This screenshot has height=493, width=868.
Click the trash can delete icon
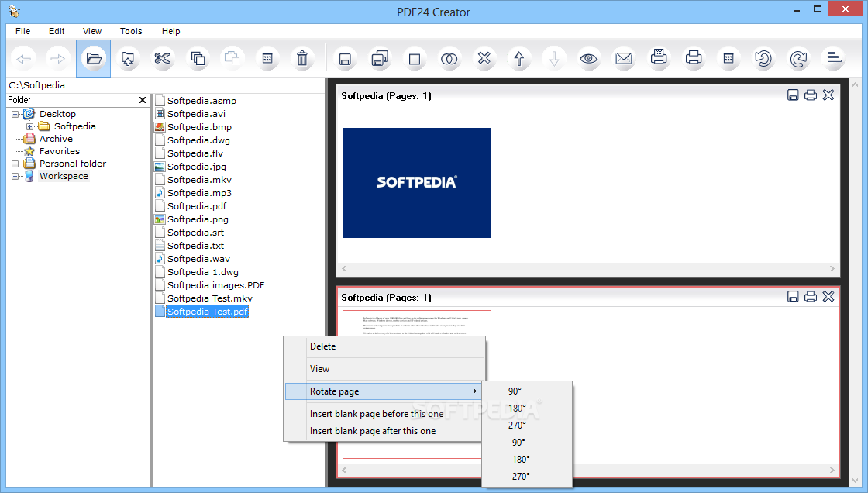302,59
